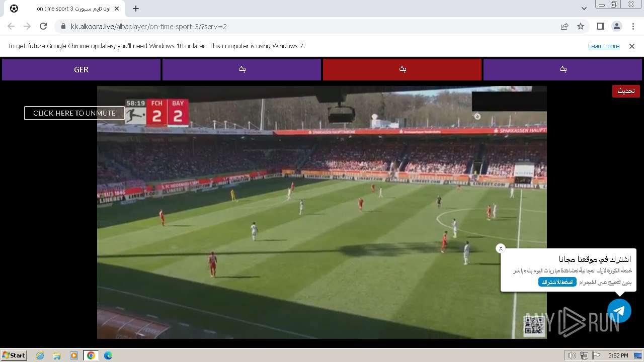Open the Windows Start menu
The height and width of the screenshot is (362, 644).
(x=14, y=355)
